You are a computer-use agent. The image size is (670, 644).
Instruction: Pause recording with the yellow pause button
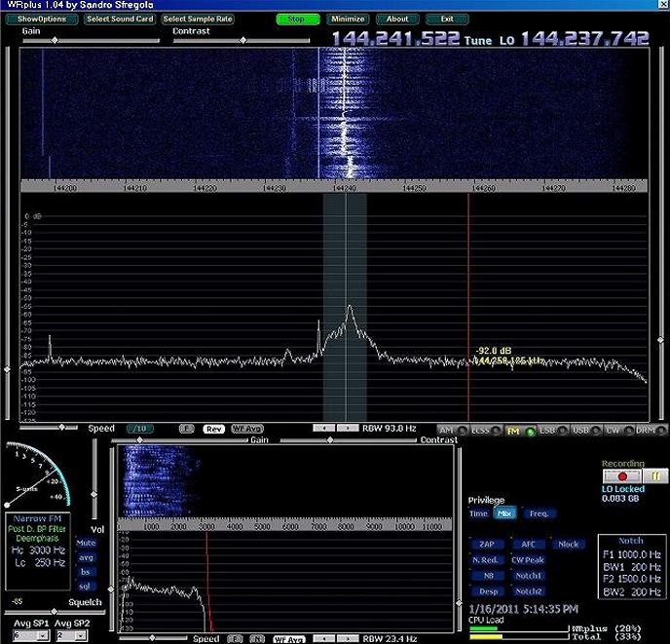pos(655,476)
